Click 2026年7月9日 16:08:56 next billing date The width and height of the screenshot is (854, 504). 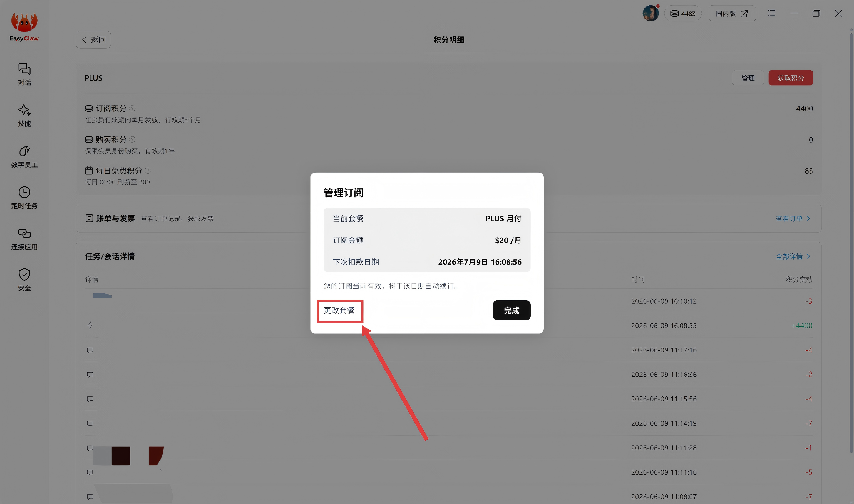tap(480, 262)
